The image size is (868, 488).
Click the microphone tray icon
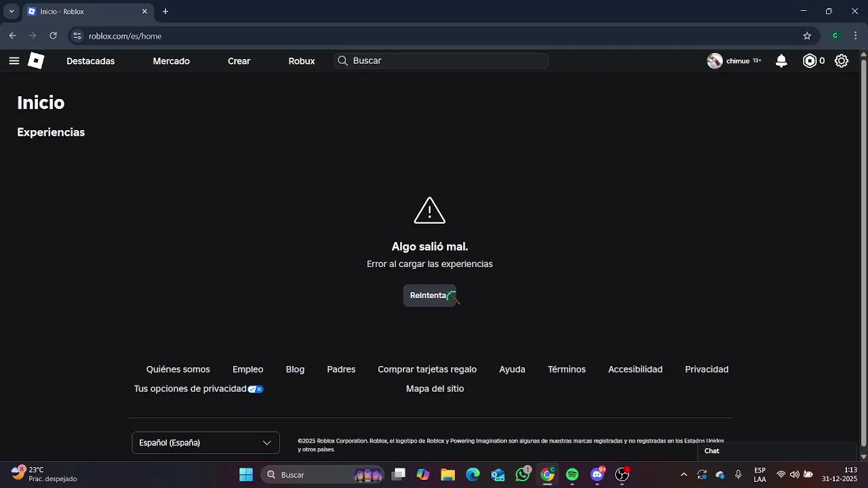point(738,474)
